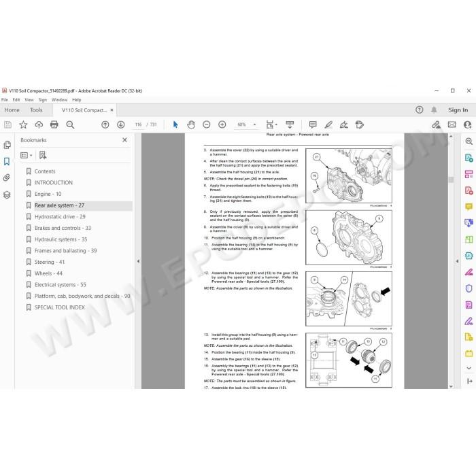Image resolution: width=476 pixels, height=476 pixels.
Task: Go to next page arrow
Action: click(121, 124)
